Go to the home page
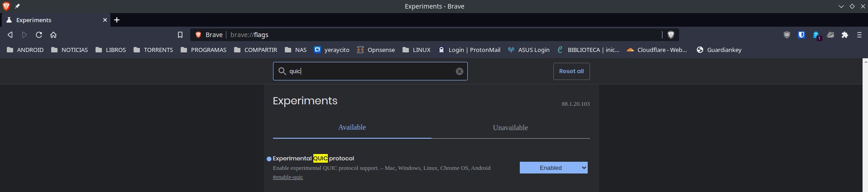This screenshot has width=868, height=192. coord(53,35)
